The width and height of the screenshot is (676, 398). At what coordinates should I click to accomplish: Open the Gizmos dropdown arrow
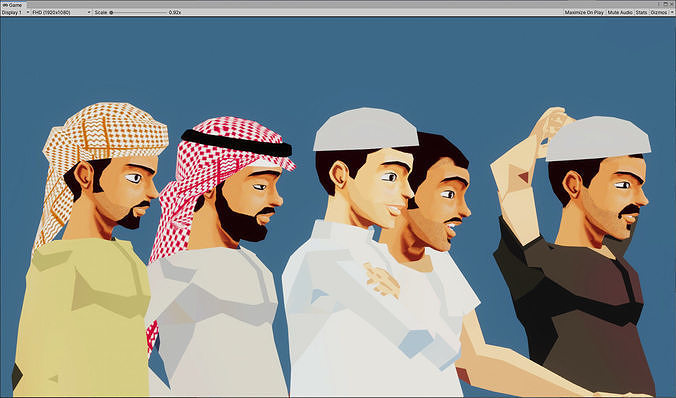[671, 13]
